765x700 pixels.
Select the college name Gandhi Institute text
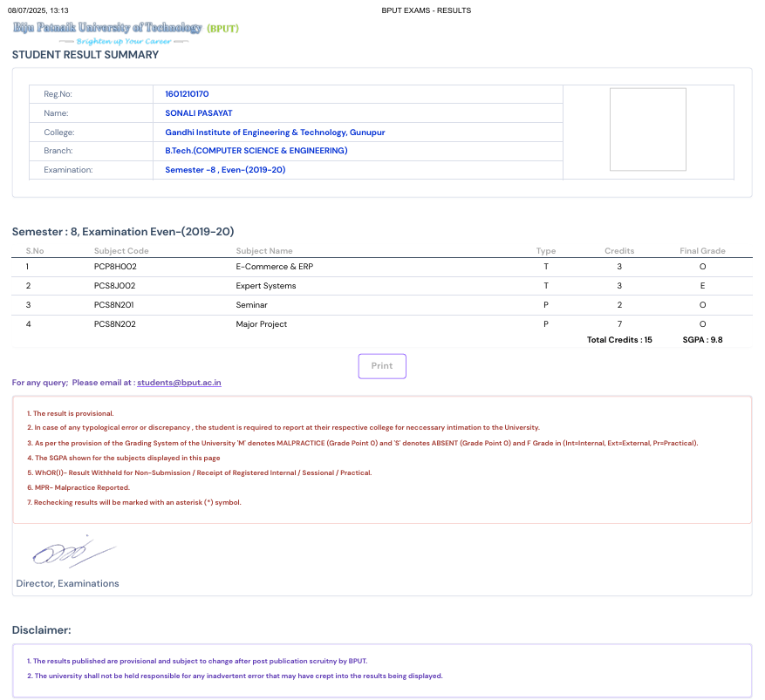(275, 133)
